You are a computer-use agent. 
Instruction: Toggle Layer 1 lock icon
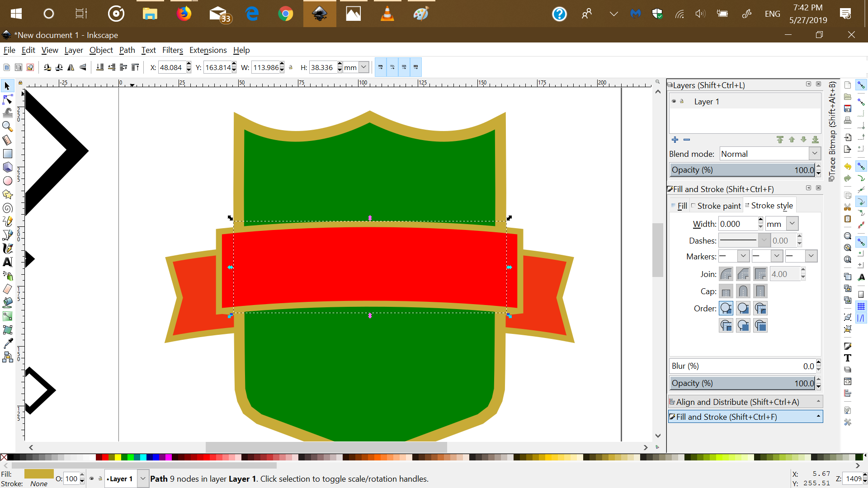click(682, 101)
